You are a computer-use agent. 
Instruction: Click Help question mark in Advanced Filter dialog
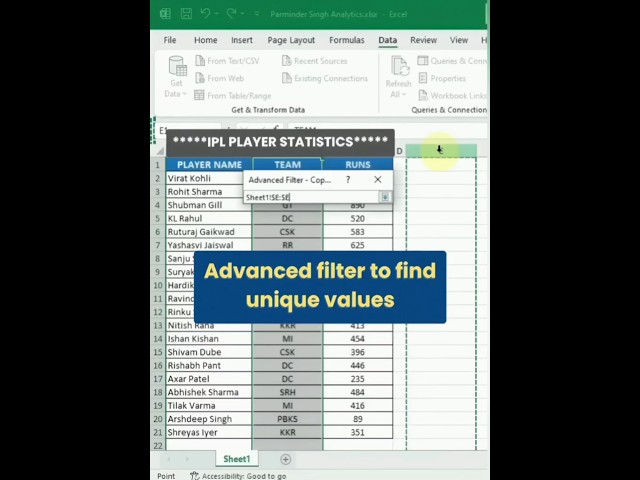(x=348, y=180)
